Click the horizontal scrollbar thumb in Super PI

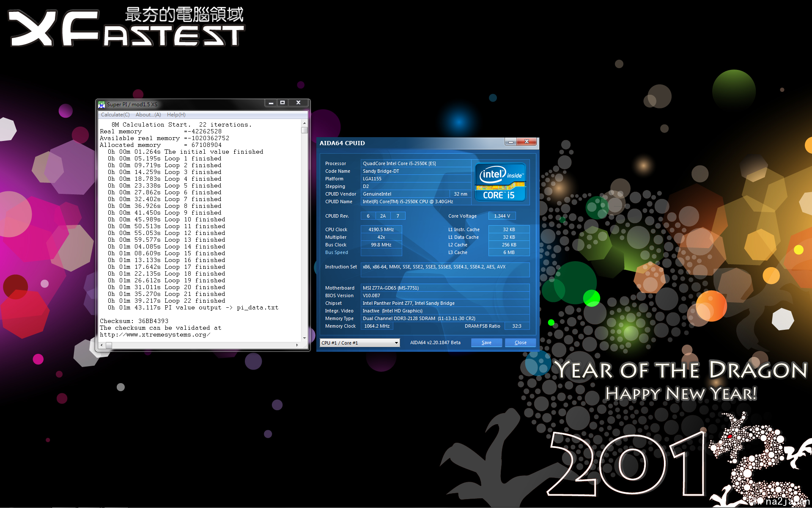[109, 345]
